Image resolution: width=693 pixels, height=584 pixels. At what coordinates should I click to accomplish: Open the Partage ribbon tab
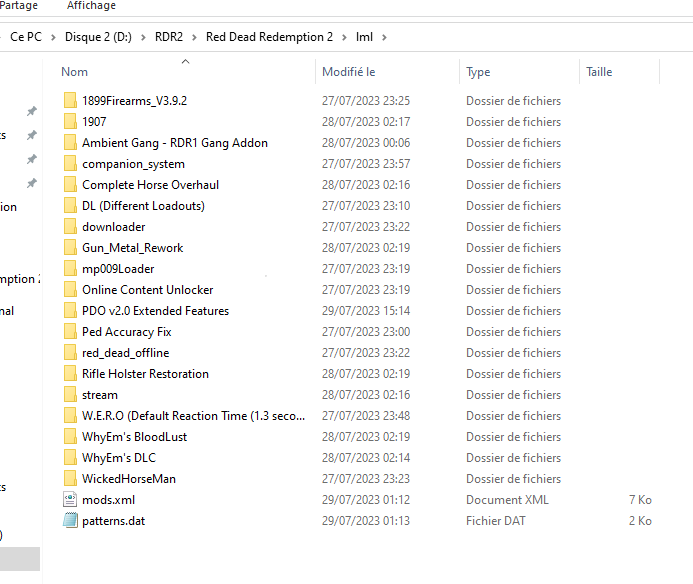[19, 5]
